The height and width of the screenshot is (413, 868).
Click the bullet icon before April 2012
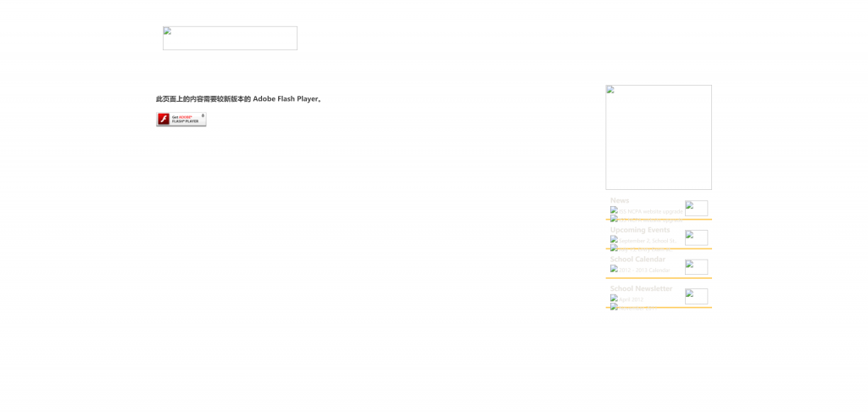coord(614,299)
